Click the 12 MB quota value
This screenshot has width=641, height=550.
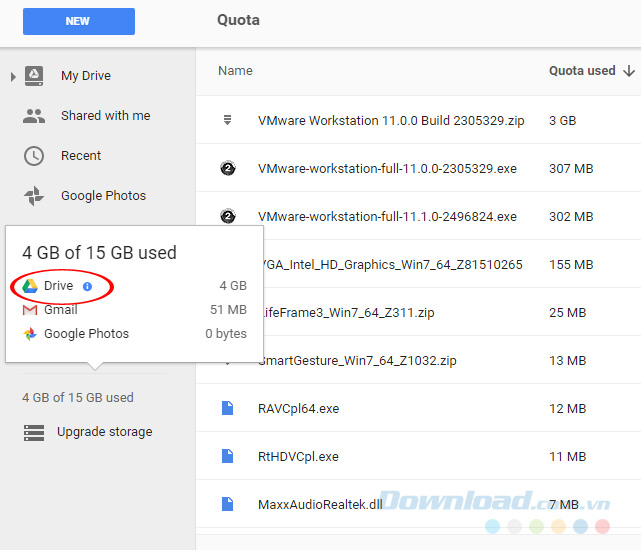pos(567,409)
